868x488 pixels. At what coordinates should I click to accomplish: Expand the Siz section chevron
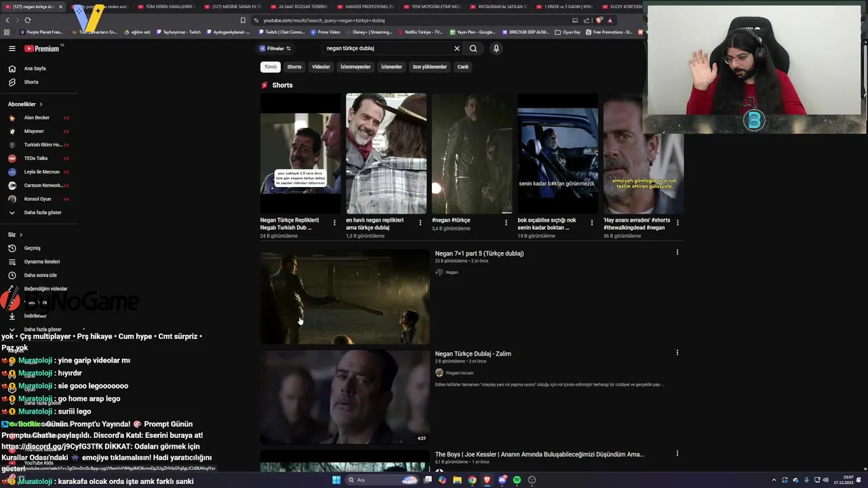[x=21, y=235]
